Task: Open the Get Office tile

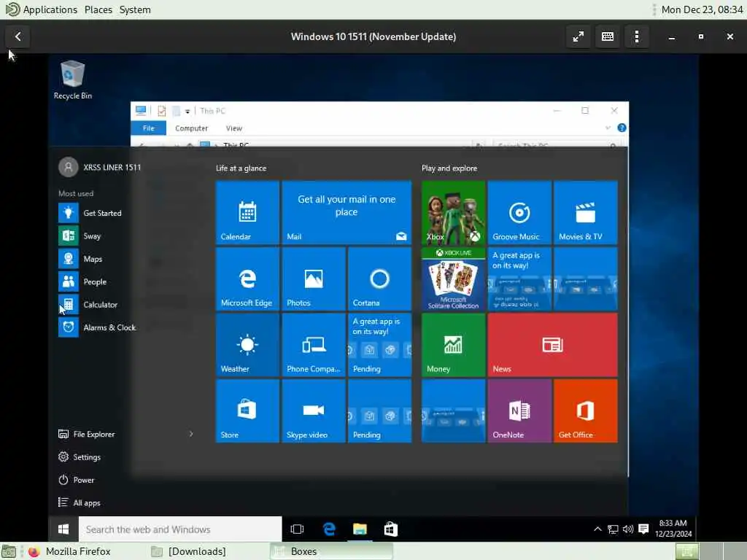Action: click(586, 411)
